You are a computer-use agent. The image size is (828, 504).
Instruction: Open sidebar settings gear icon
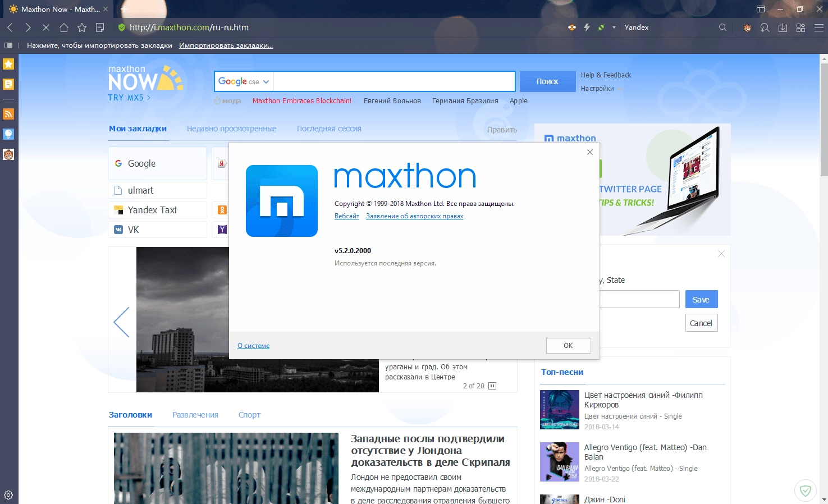point(8,495)
